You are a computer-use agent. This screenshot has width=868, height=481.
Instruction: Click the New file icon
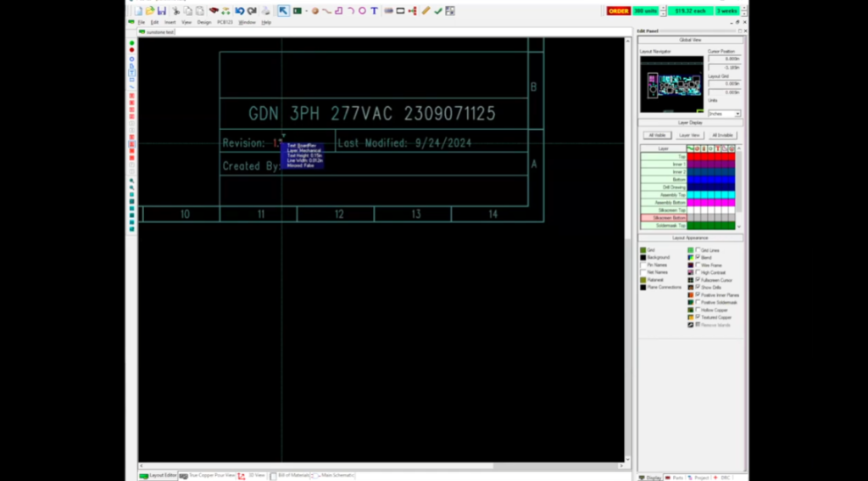[138, 11]
